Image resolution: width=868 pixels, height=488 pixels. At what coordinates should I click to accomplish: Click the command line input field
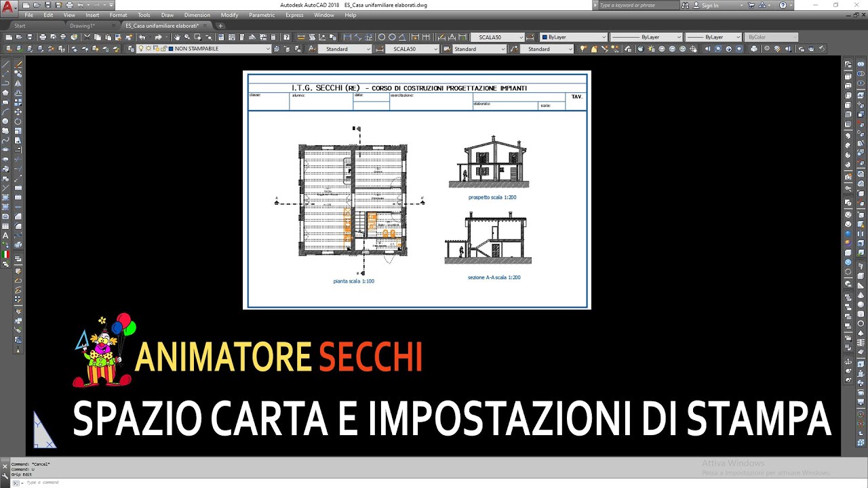[434, 483]
